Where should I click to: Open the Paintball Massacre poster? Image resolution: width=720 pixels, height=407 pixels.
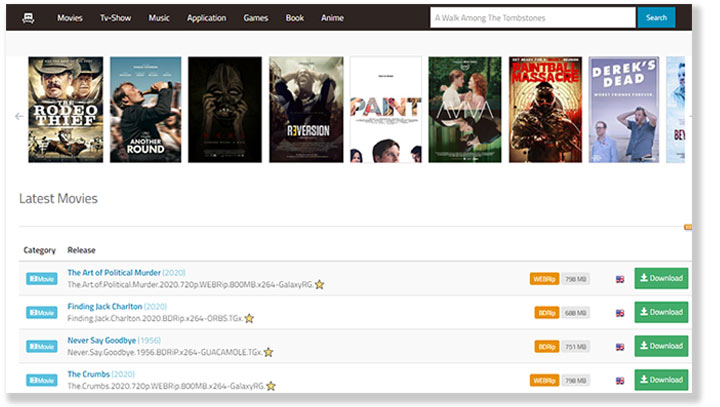tap(546, 109)
